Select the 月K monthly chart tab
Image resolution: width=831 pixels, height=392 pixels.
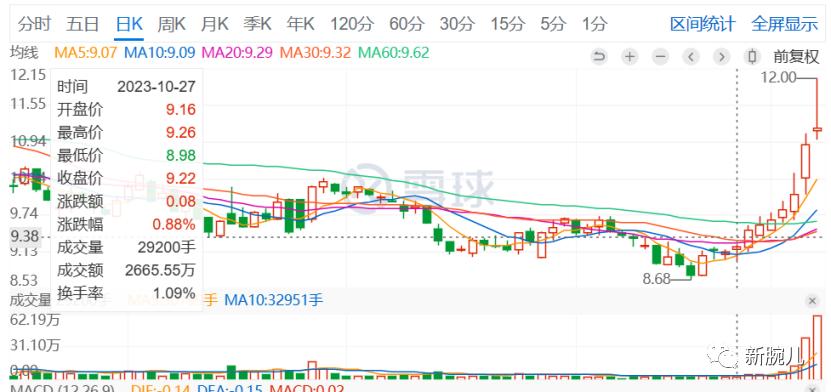[x=214, y=24]
